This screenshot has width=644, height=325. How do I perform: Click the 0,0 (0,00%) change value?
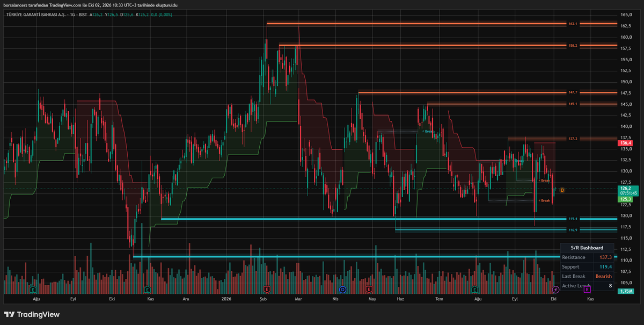(x=162, y=15)
